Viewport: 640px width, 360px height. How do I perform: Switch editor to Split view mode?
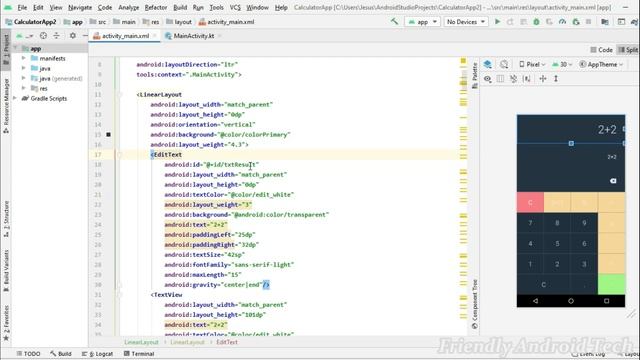(x=628, y=50)
